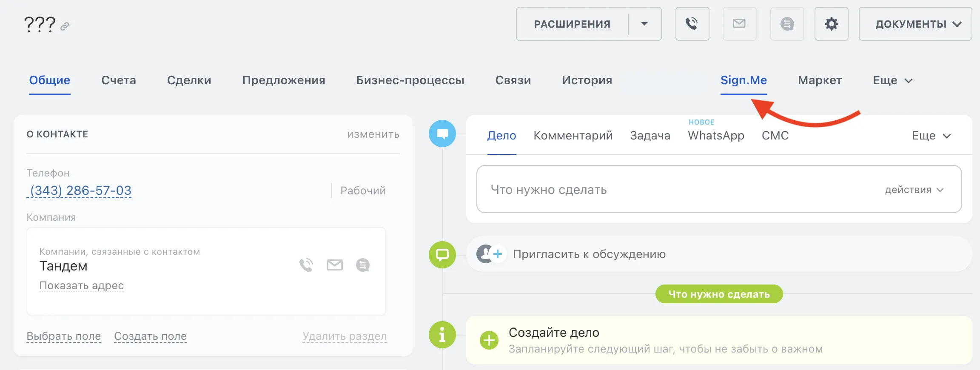The width and height of the screenshot is (980, 370).
Task: Click green chat timeline icon
Action: coord(442,255)
